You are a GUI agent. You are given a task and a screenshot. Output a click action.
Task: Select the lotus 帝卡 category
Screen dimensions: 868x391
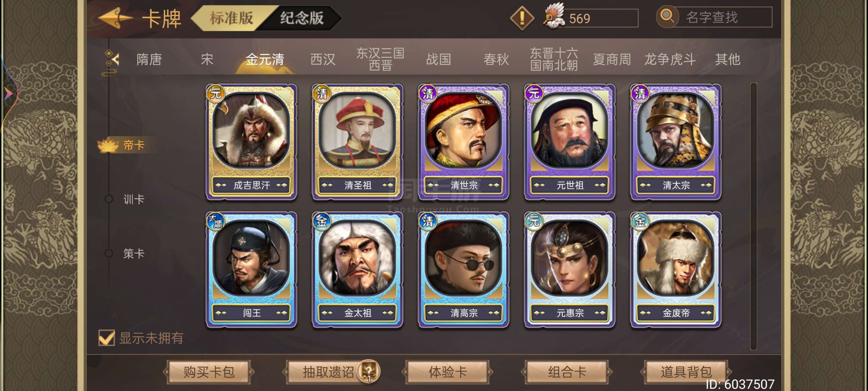(122, 145)
